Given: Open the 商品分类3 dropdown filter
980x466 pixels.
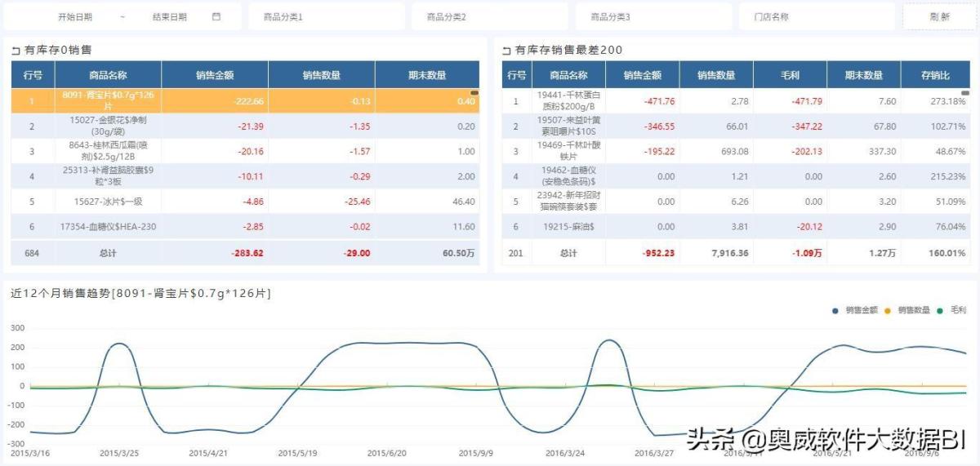Looking at the screenshot, I should pyautogui.click(x=653, y=16).
